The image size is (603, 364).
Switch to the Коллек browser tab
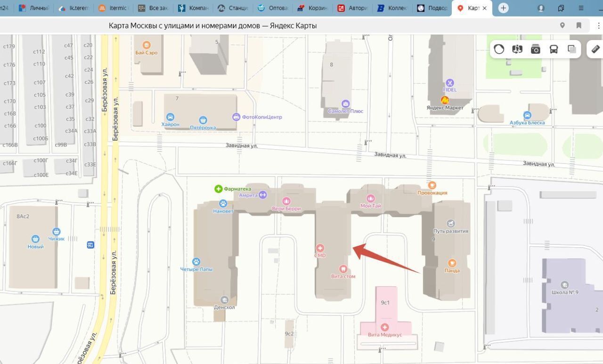tap(392, 8)
